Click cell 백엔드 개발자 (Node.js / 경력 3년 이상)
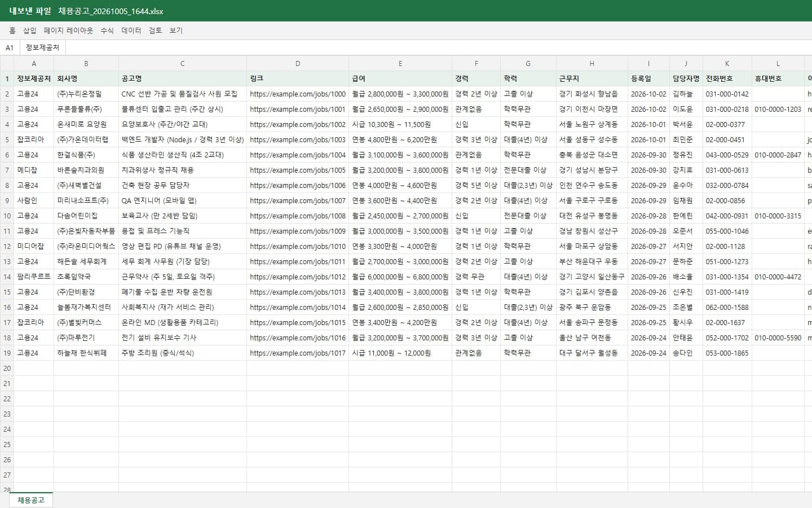Image resolution: width=812 pixels, height=508 pixels. pos(183,140)
